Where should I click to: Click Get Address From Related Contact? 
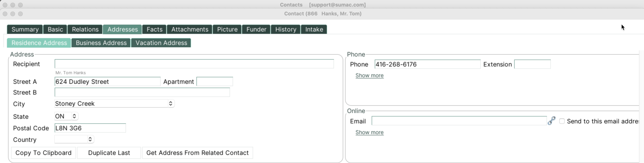198,153
